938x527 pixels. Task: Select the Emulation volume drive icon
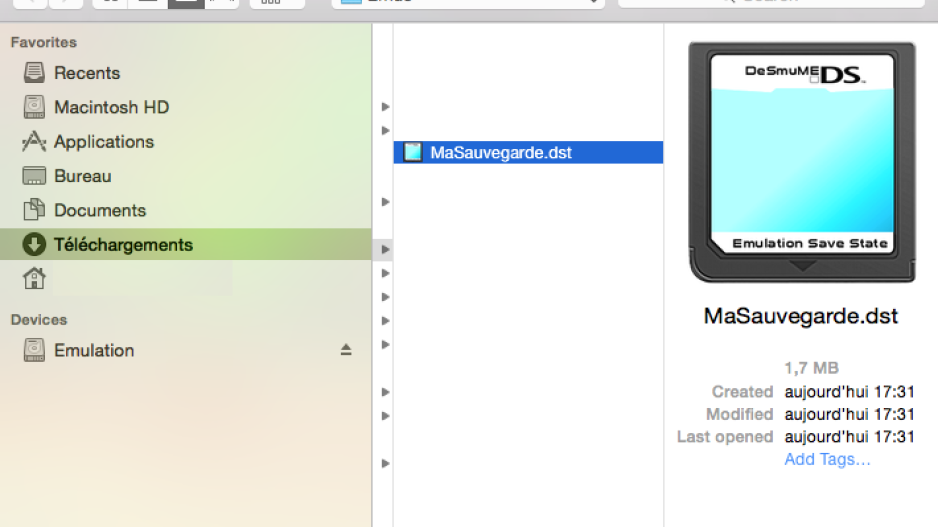(x=34, y=350)
